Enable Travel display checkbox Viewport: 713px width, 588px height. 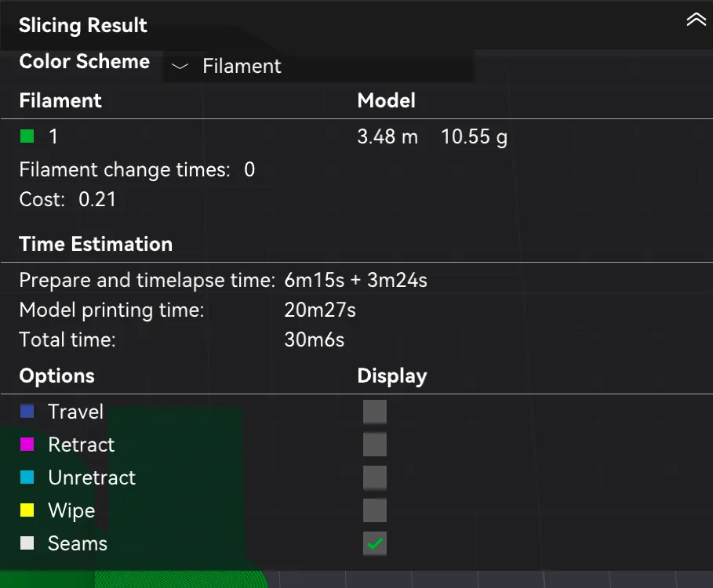[x=375, y=412]
